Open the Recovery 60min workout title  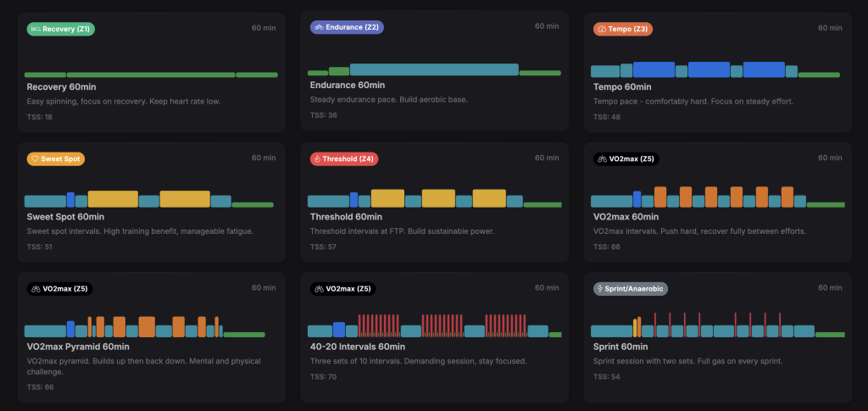coord(63,87)
